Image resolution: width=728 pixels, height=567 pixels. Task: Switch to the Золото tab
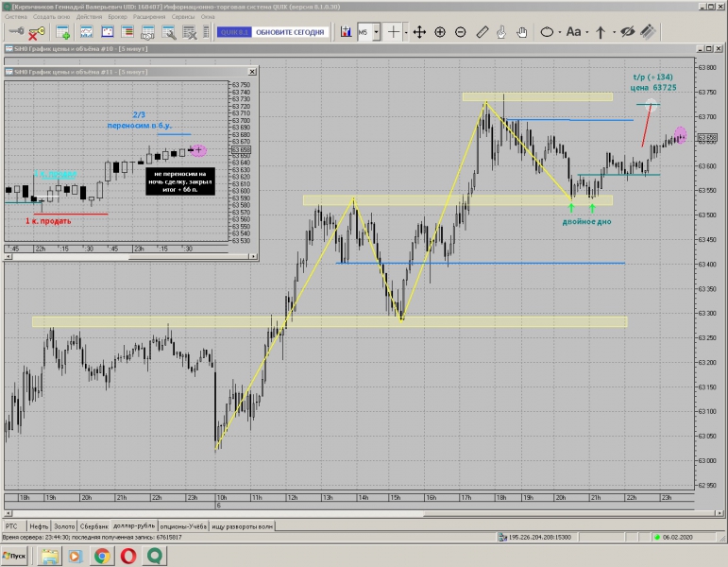[x=64, y=526]
